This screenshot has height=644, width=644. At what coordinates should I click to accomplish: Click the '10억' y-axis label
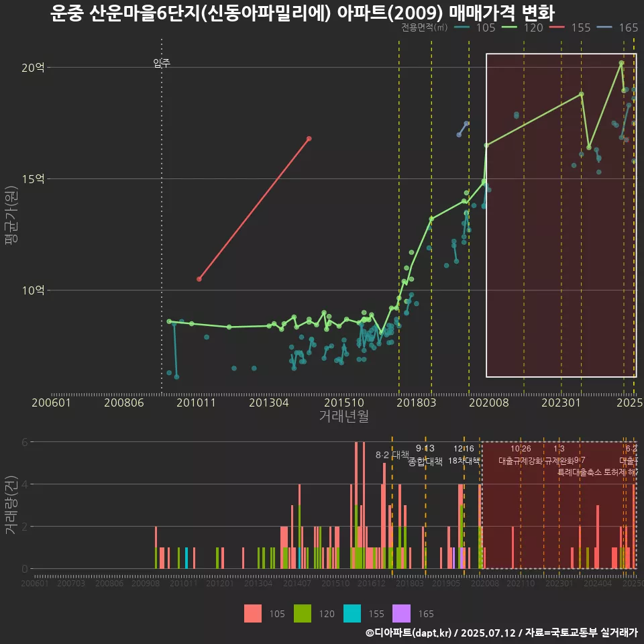click(33, 290)
